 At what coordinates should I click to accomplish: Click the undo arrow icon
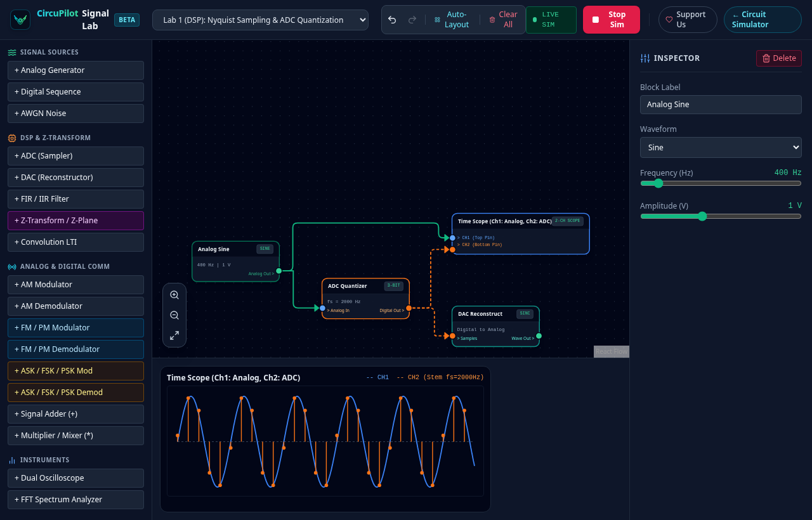[x=392, y=20]
